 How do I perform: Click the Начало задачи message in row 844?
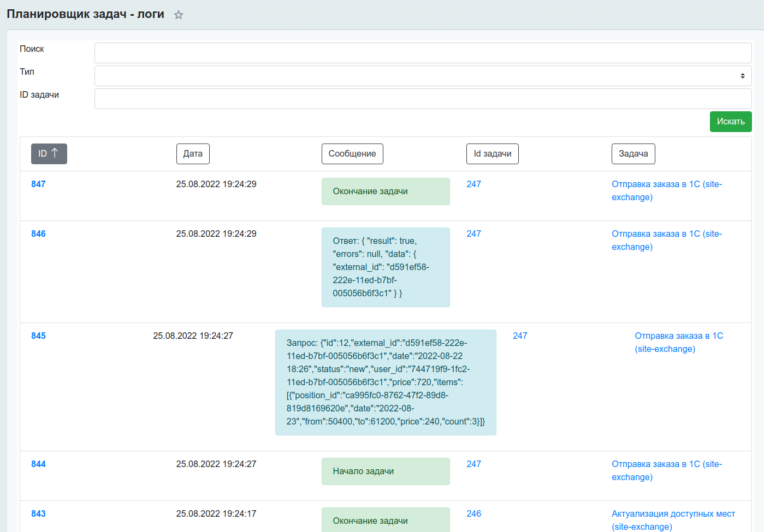363,471
